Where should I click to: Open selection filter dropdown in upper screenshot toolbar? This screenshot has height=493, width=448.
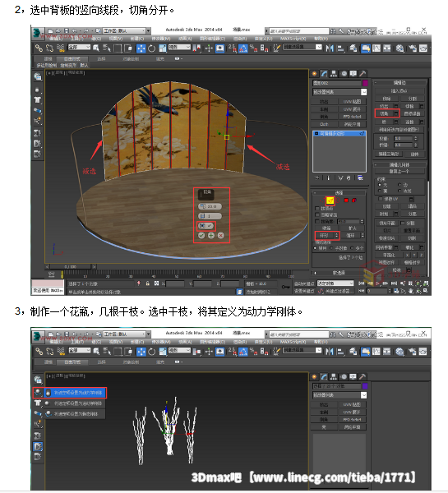(x=79, y=47)
